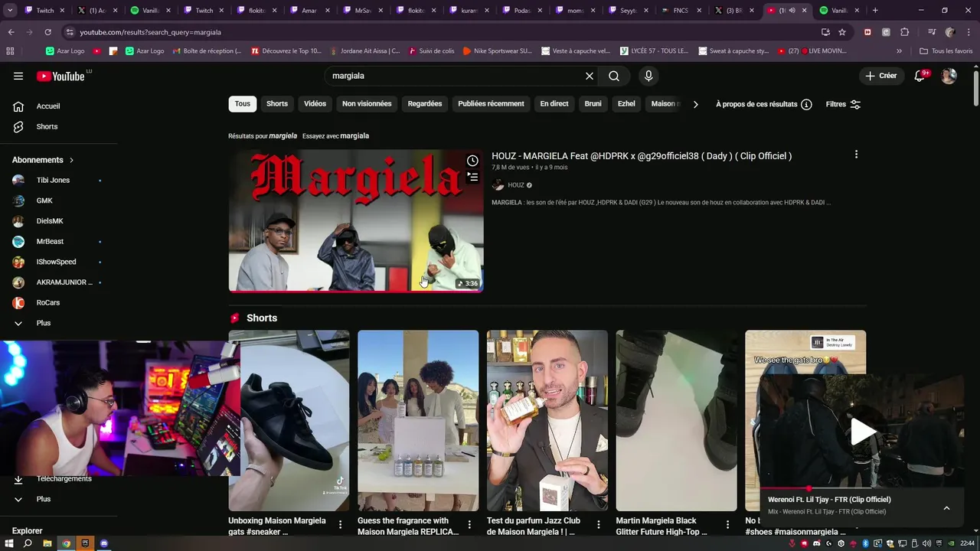Open options for Guess the fragrance short
The image size is (980, 551).
point(469,525)
